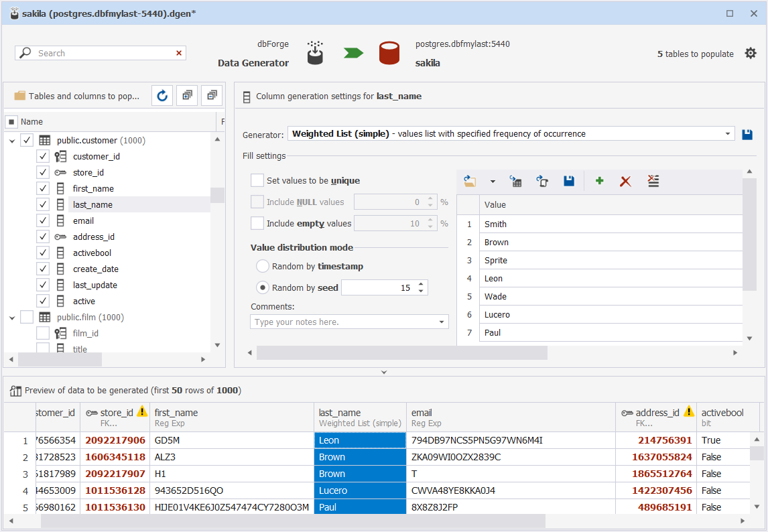Click '5 tables to populate' label

(695, 54)
